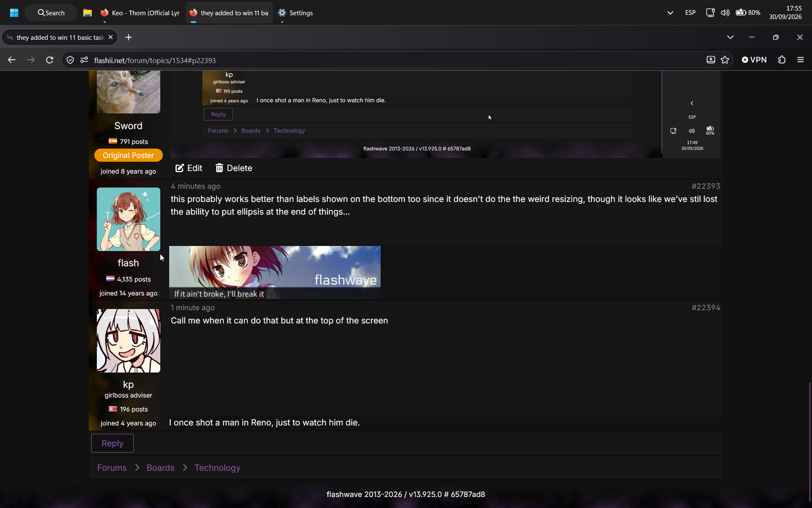812x508 pixels.
Task: Switch to Keo - Thorn Firefox window
Action: [x=140, y=13]
